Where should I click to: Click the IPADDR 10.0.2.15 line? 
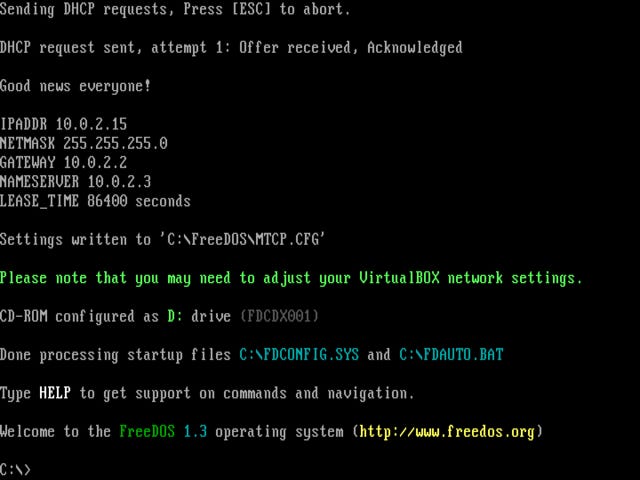[x=64, y=124]
